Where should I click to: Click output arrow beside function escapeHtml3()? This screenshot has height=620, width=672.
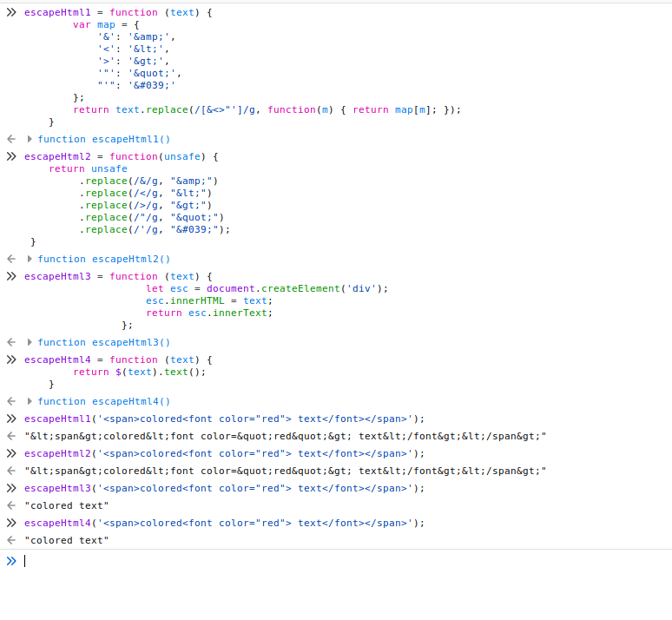point(11,342)
